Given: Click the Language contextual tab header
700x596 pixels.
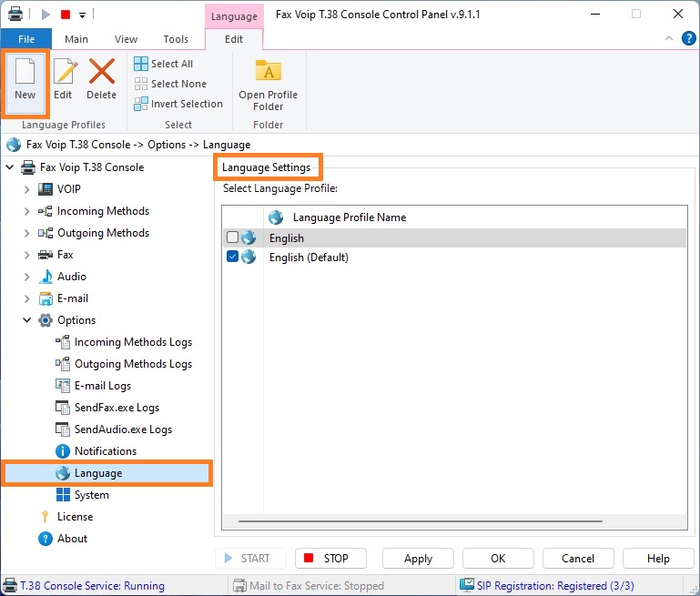Looking at the screenshot, I should coord(234,16).
